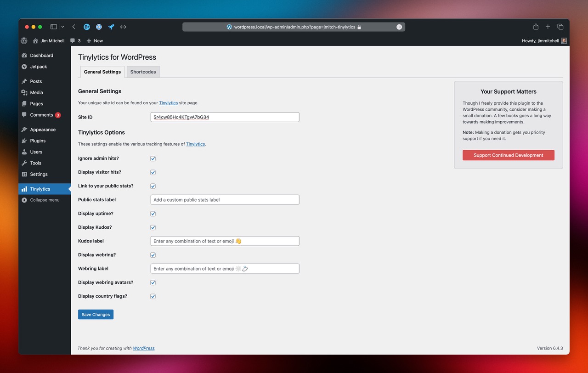Uncheck Link to your public stats
The image size is (588, 373).
click(153, 186)
